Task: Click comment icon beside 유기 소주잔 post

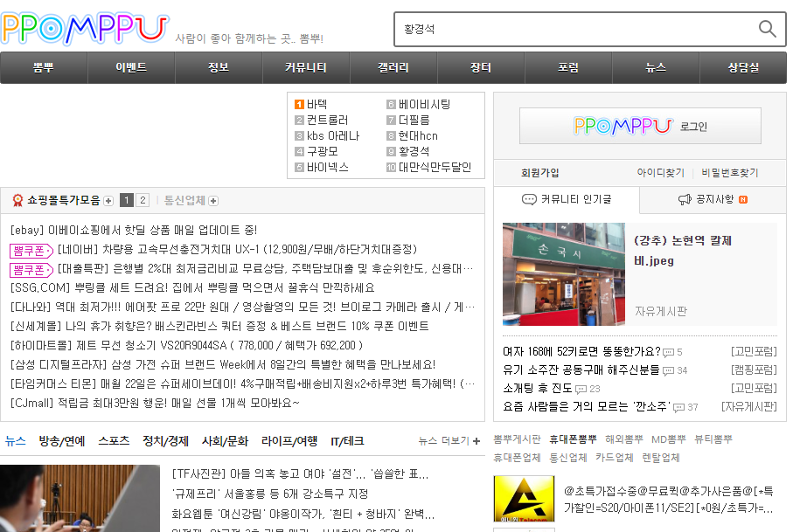Action: (x=668, y=371)
